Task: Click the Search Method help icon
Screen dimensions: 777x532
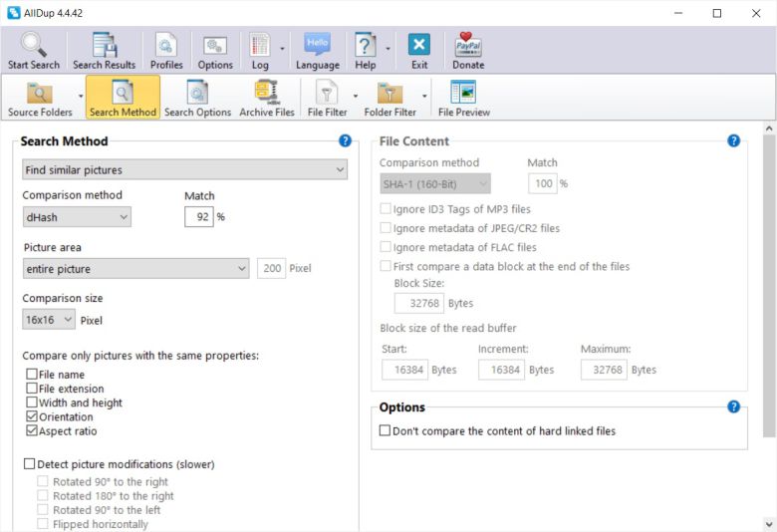Action: click(x=345, y=141)
